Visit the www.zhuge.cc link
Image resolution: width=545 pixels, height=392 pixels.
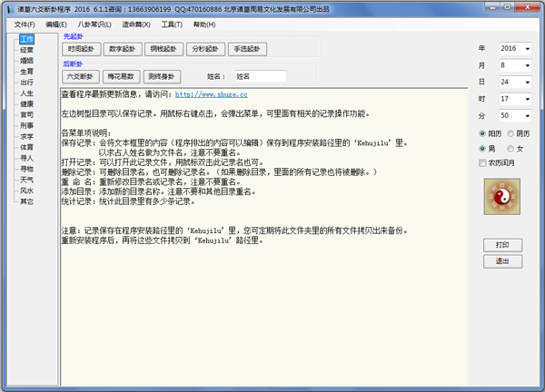[211, 93]
